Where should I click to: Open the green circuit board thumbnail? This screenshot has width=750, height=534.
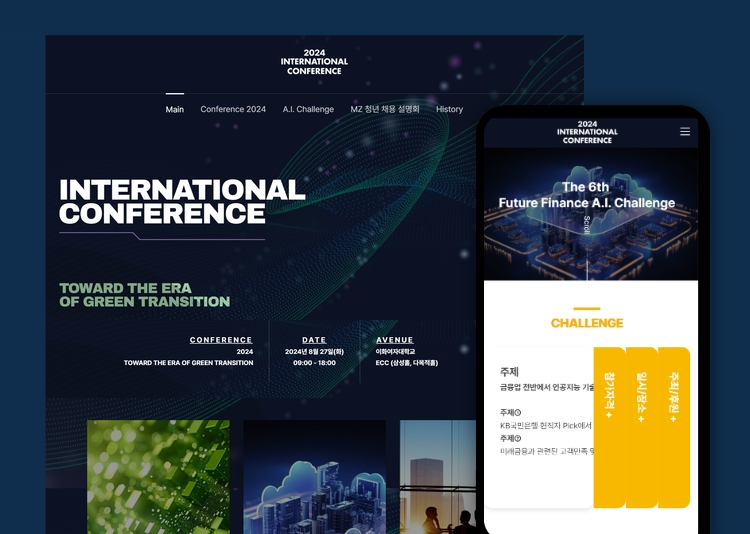tap(158, 476)
